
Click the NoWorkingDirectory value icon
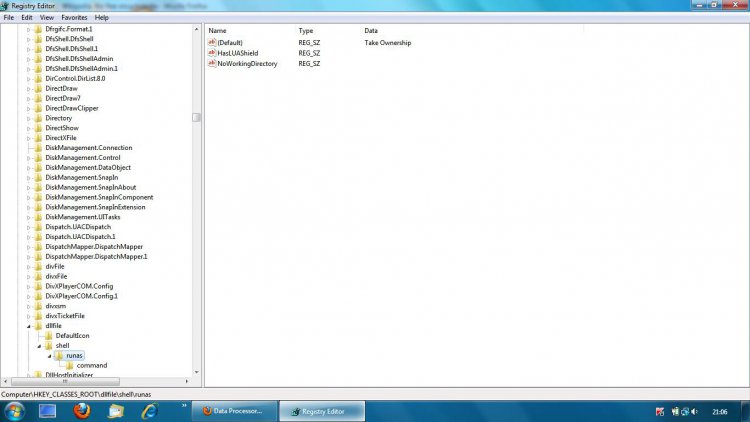212,63
